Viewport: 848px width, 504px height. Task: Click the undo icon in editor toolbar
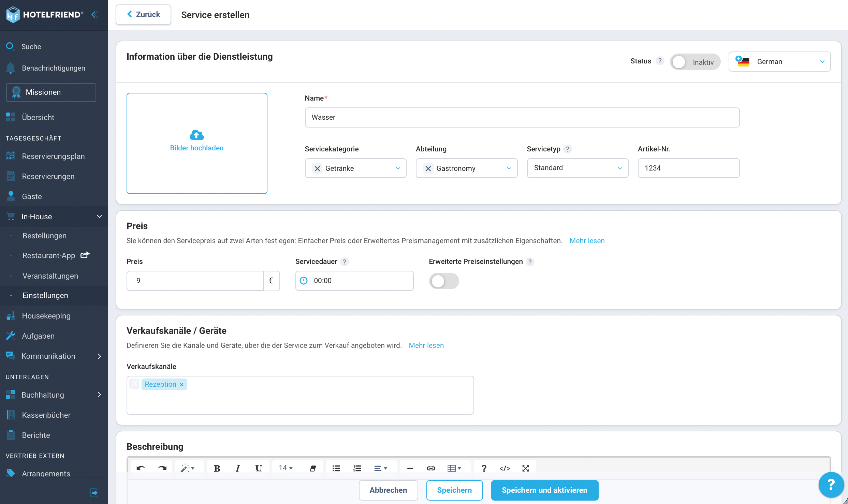(141, 468)
